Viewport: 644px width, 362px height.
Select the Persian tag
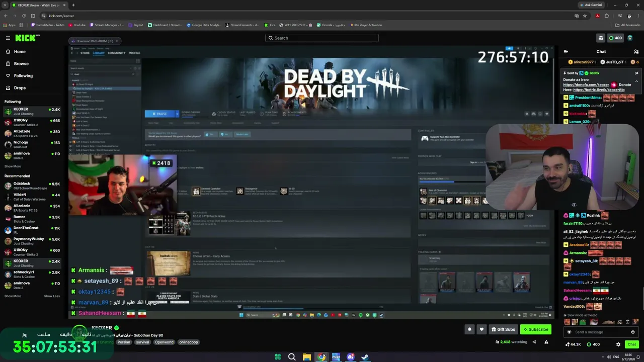(124, 342)
